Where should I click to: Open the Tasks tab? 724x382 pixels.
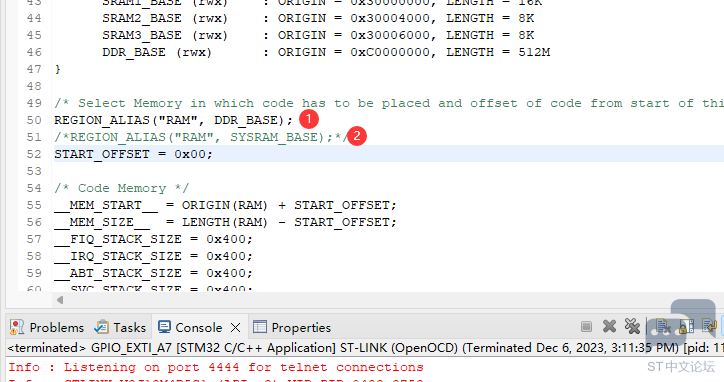(120, 327)
